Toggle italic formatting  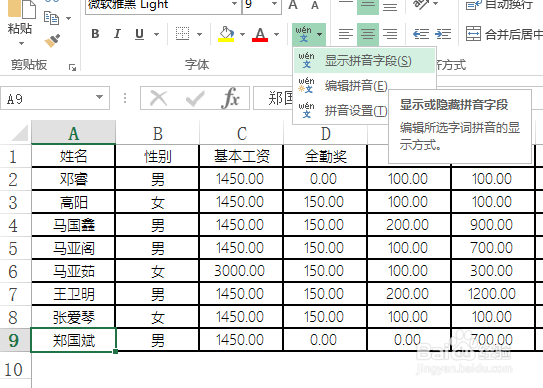point(117,34)
